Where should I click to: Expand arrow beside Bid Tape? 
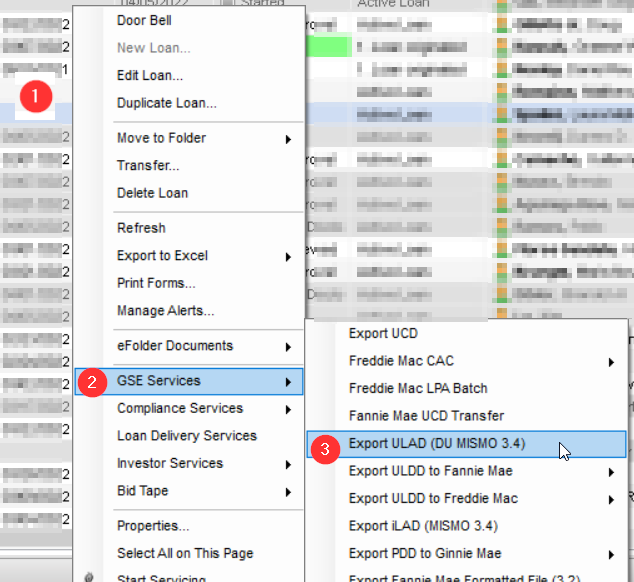click(288, 492)
